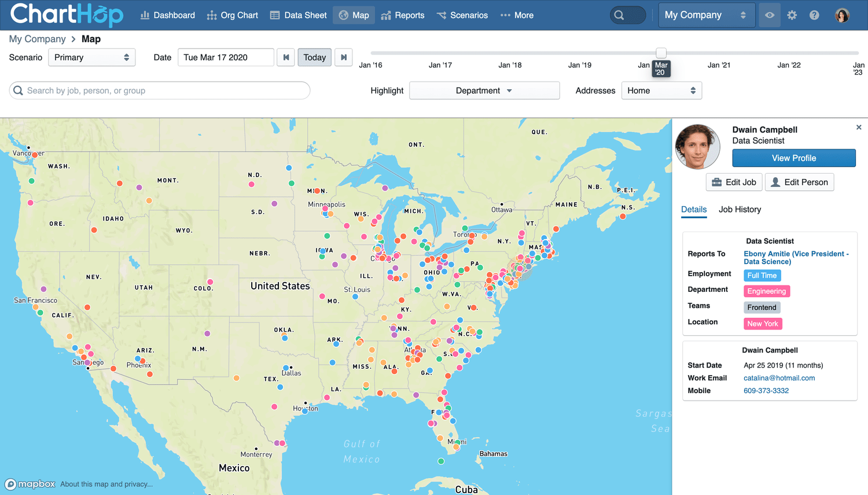Switch to the Job History tab
The height and width of the screenshot is (495, 868).
tap(740, 210)
